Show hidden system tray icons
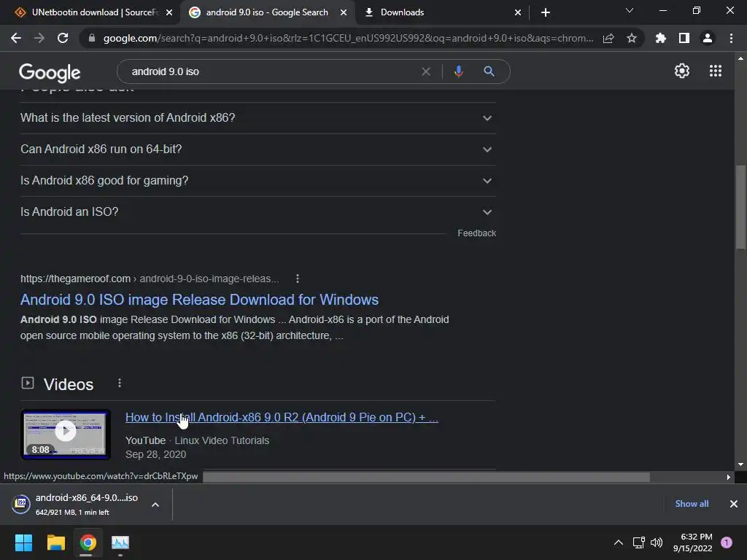 click(x=619, y=542)
